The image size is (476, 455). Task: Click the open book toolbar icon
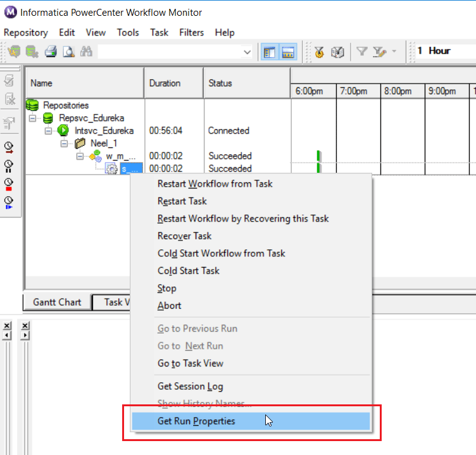(337, 52)
